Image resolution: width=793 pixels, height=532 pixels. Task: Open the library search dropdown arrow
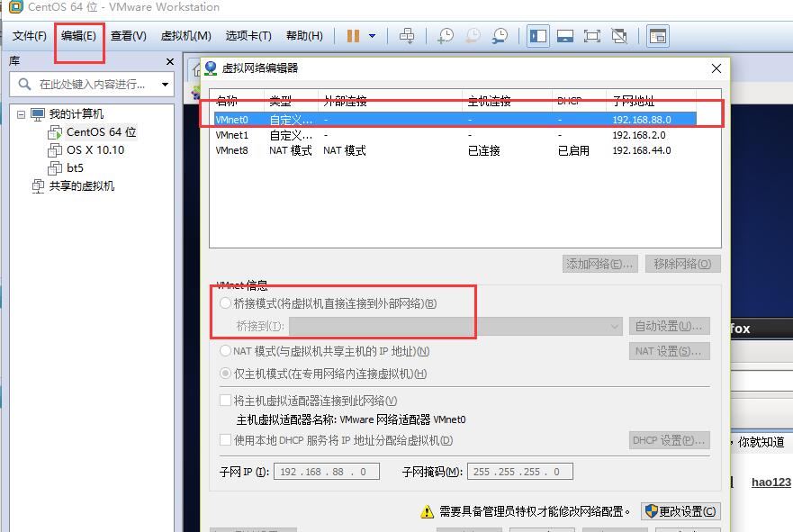pos(165,85)
